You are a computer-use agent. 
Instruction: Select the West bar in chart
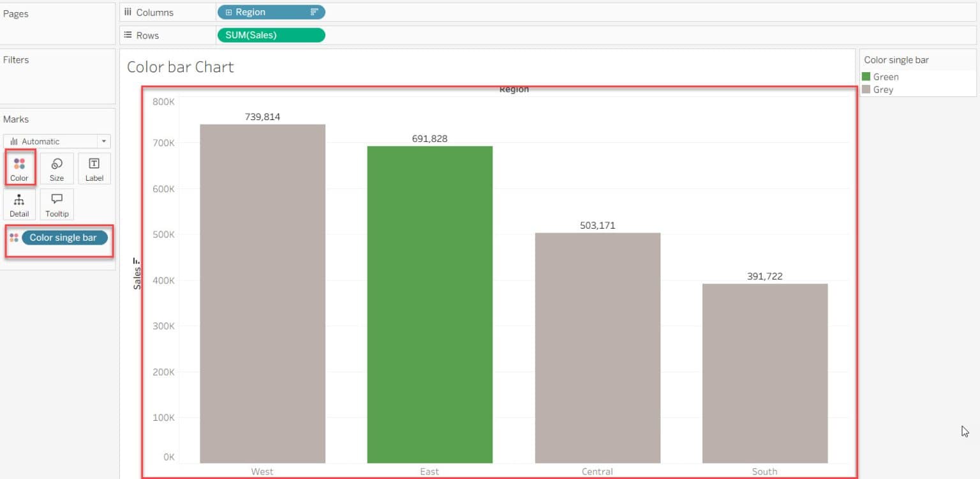pyautogui.click(x=262, y=294)
